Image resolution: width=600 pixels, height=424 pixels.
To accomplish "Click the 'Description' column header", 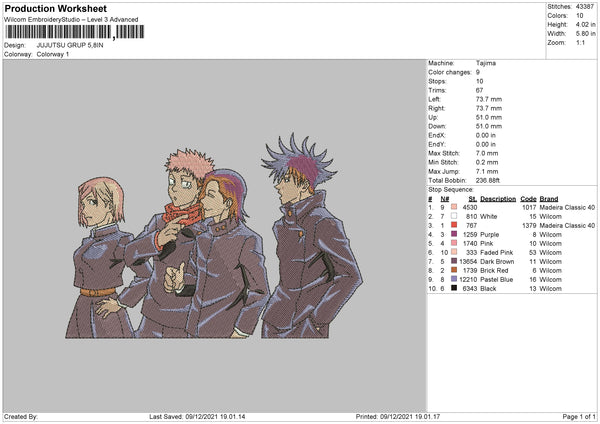I will coord(498,199).
